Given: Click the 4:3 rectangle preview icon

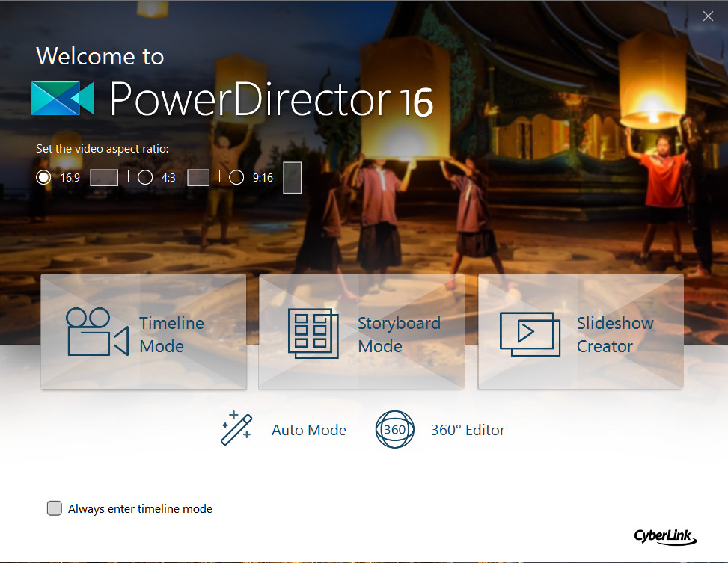Looking at the screenshot, I should click(x=198, y=177).
